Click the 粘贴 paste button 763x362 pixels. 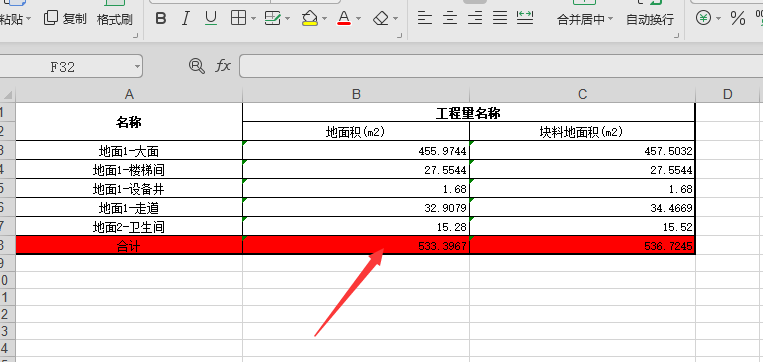pos(11,19)
